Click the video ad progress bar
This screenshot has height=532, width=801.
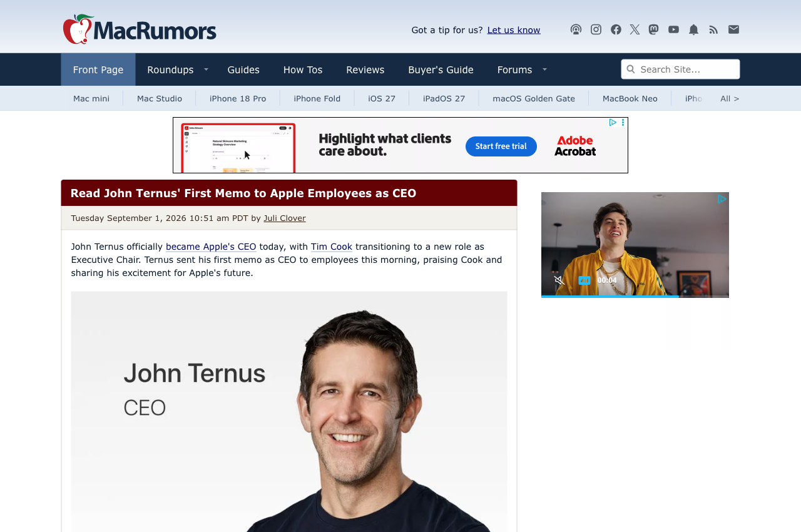635,296
